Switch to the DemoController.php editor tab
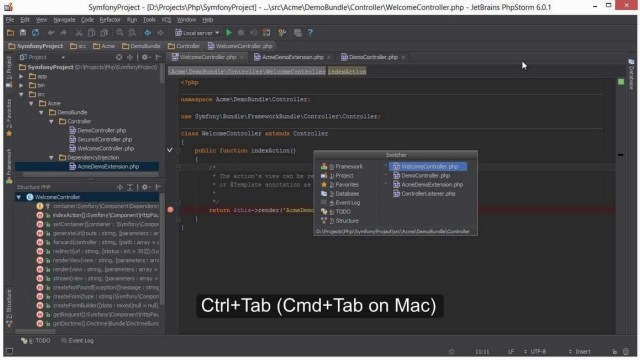640x360 pixels. click(x=373, y=57)
